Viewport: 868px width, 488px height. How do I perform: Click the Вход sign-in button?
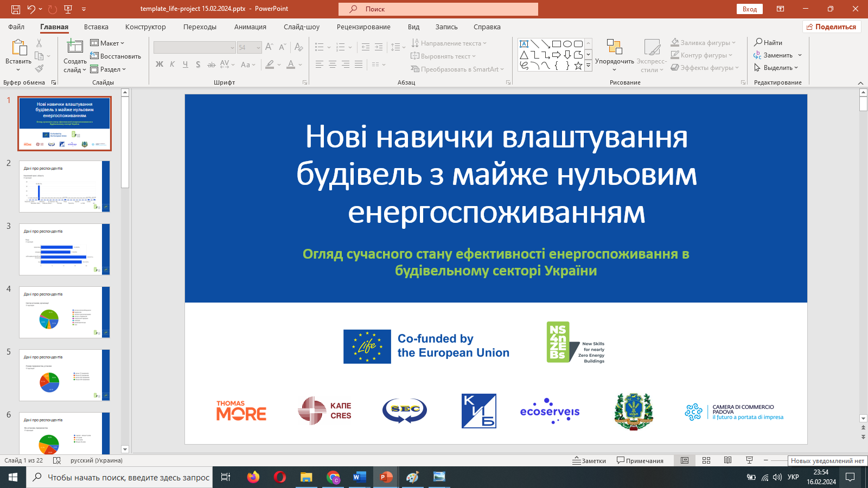pos(749,9)
